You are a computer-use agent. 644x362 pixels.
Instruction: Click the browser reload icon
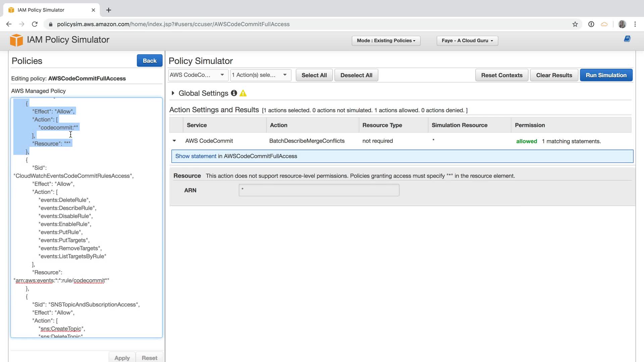pyautogui.click(x=35, y=24)
